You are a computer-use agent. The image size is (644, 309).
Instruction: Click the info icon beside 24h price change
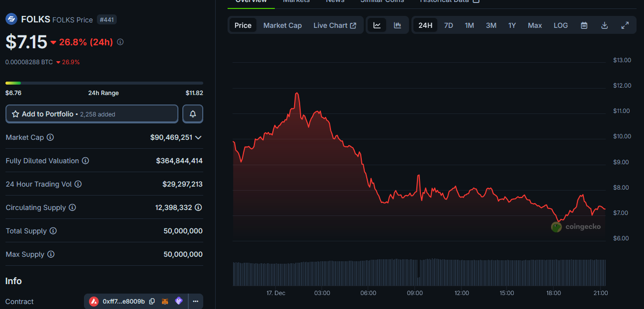coord(120,42)
